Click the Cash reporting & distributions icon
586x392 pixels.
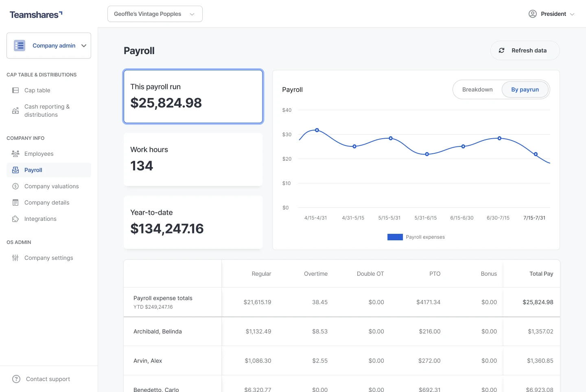pos(15,110)
